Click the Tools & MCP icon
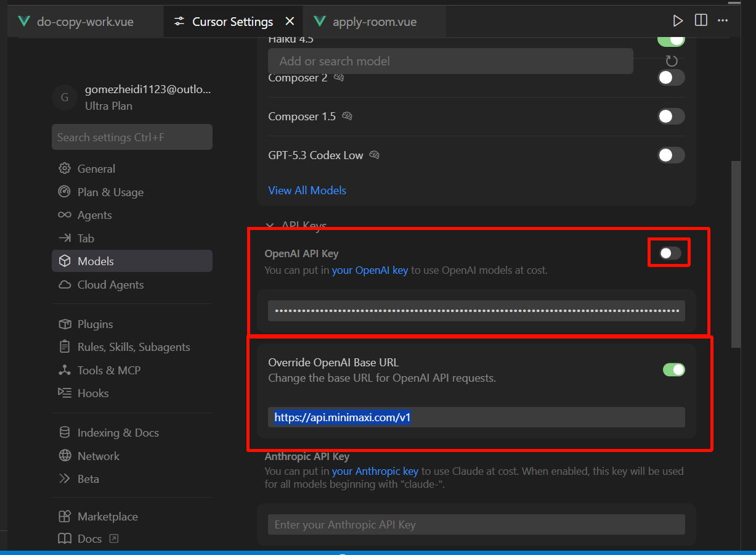 [x=65, y=370]
